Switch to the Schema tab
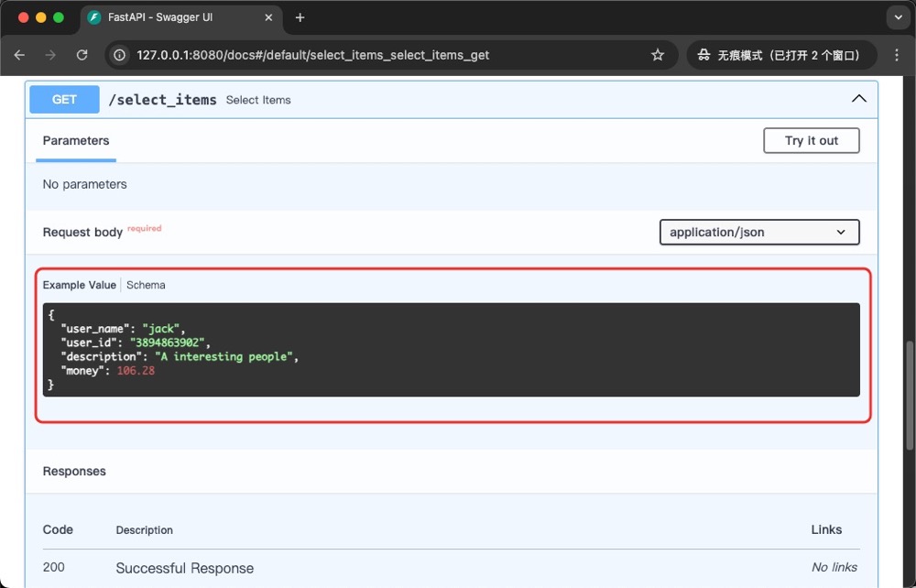Viewport: 916px width, 588px height. coord(146,285)
